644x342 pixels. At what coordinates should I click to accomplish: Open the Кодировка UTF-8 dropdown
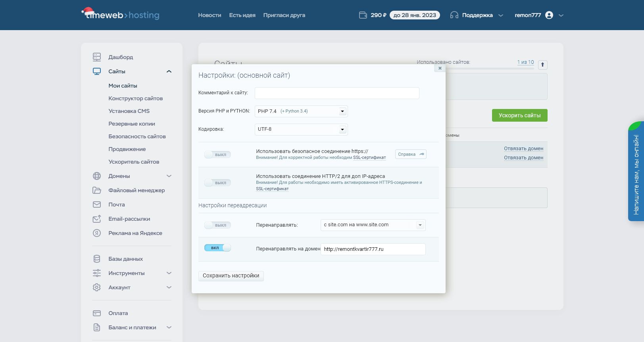(301, 129)
